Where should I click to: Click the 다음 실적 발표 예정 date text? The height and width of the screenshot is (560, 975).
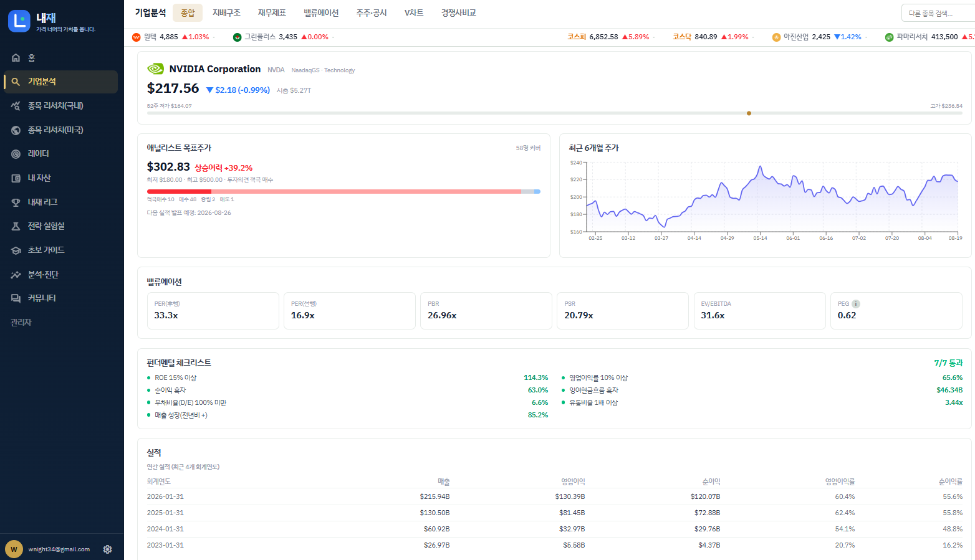click(x=189, y=213)
